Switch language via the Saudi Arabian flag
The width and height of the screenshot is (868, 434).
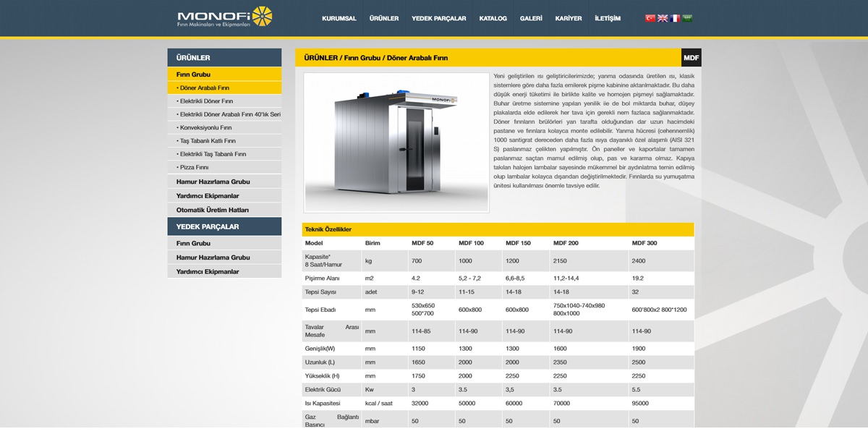point(687,18)
